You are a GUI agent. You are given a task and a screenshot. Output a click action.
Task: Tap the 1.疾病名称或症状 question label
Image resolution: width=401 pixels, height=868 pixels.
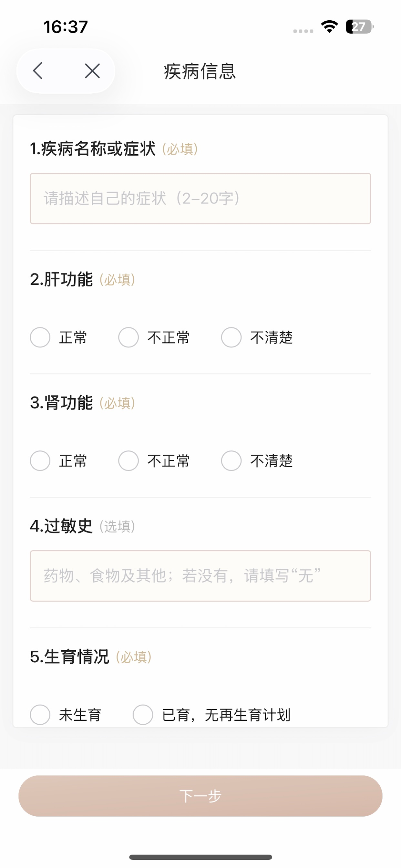[x=93, y=149]
